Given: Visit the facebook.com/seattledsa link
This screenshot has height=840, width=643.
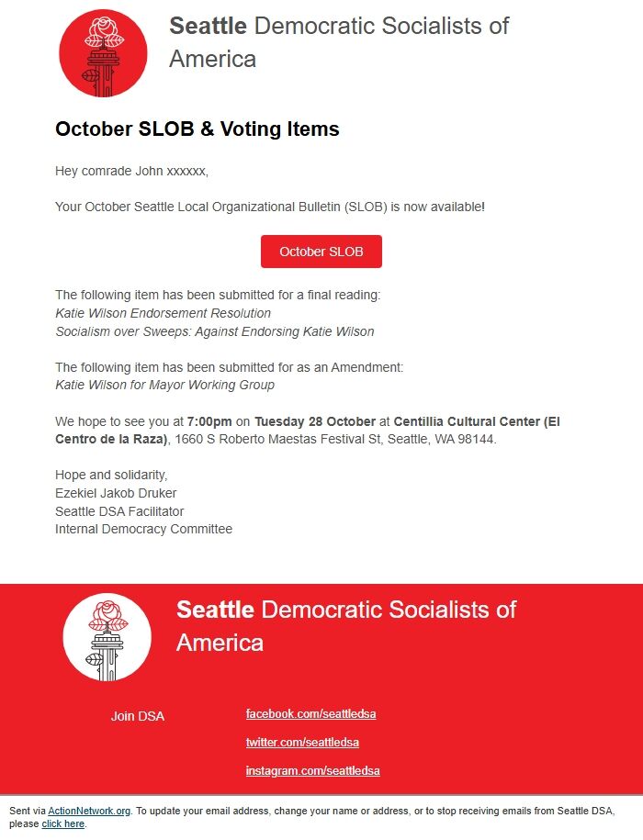Looking at the screenshot, I should [x=310, y=714].
